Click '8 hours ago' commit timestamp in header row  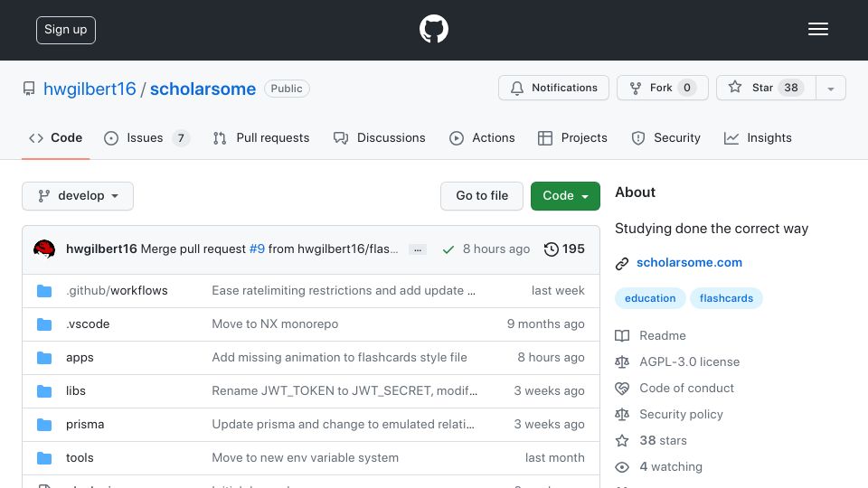tap(496, 249)
